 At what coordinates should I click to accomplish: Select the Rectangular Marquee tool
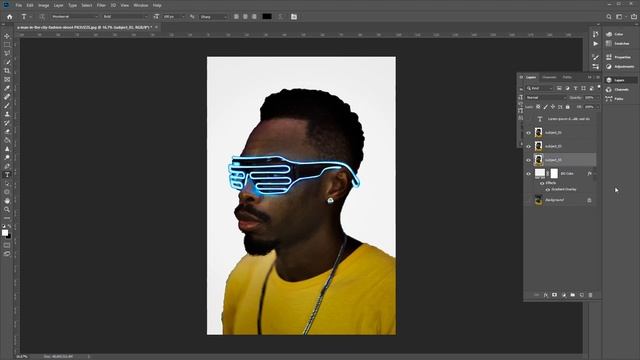pyautogui.click(x=7, y=44)
